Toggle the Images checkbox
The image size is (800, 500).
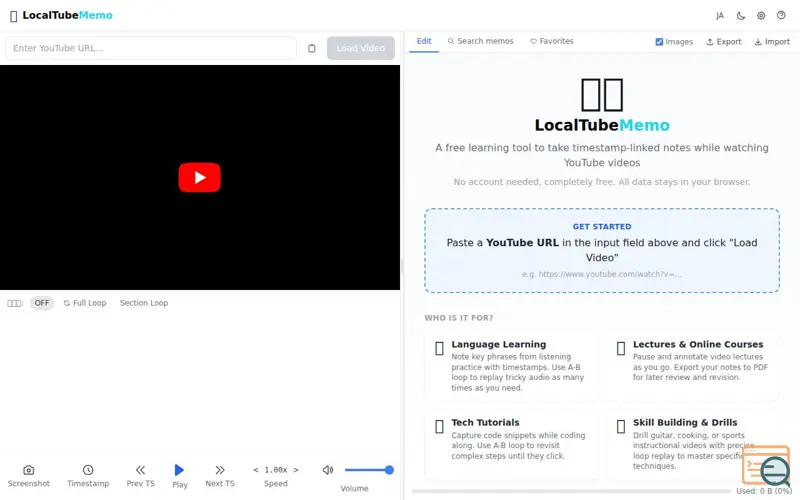click(659, 42)
